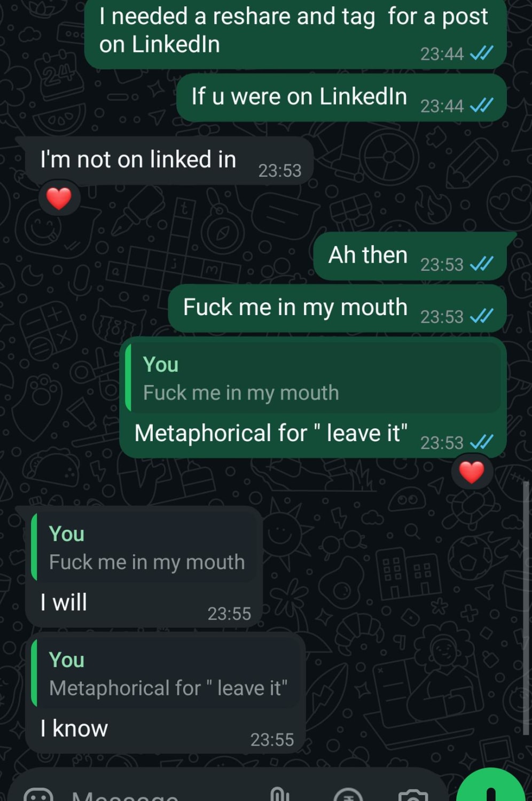This screenshot has height=801, width=532.
Task: Select 'I needed a reshare and tag' message
Action: [x=295, y=33]
